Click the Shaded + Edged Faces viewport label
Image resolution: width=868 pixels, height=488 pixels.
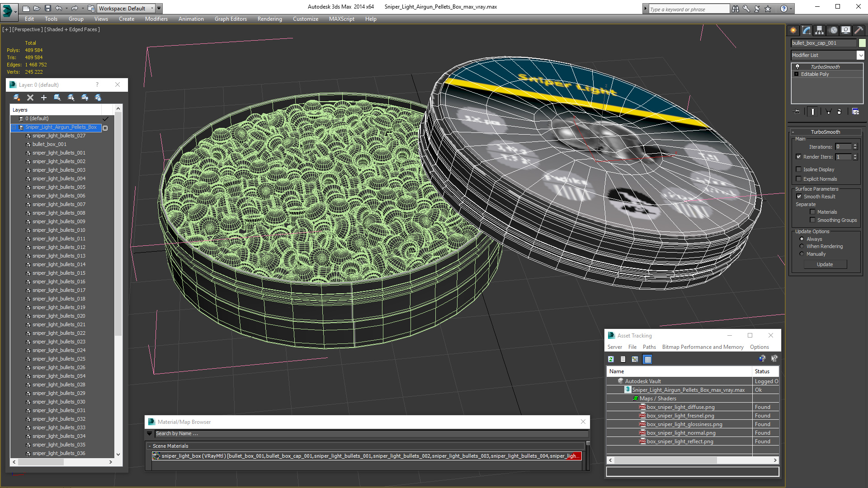pyautogui.click(x=72, y=29)
